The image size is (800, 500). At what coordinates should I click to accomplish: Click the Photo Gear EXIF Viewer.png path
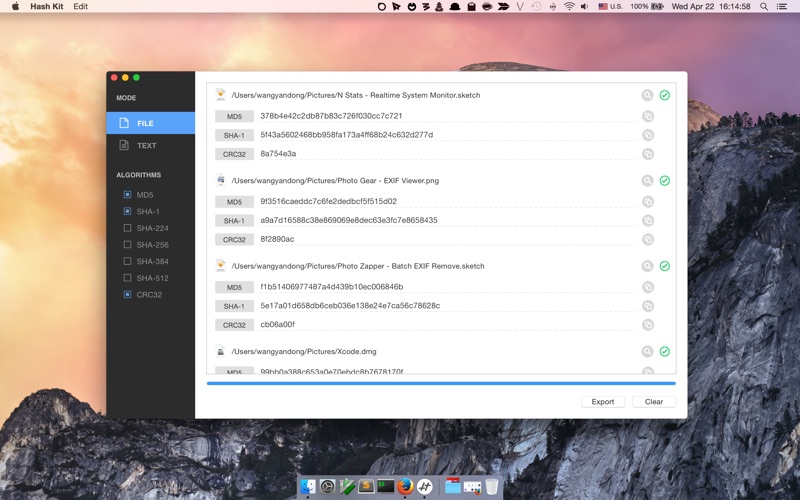(x=335, y=181)
